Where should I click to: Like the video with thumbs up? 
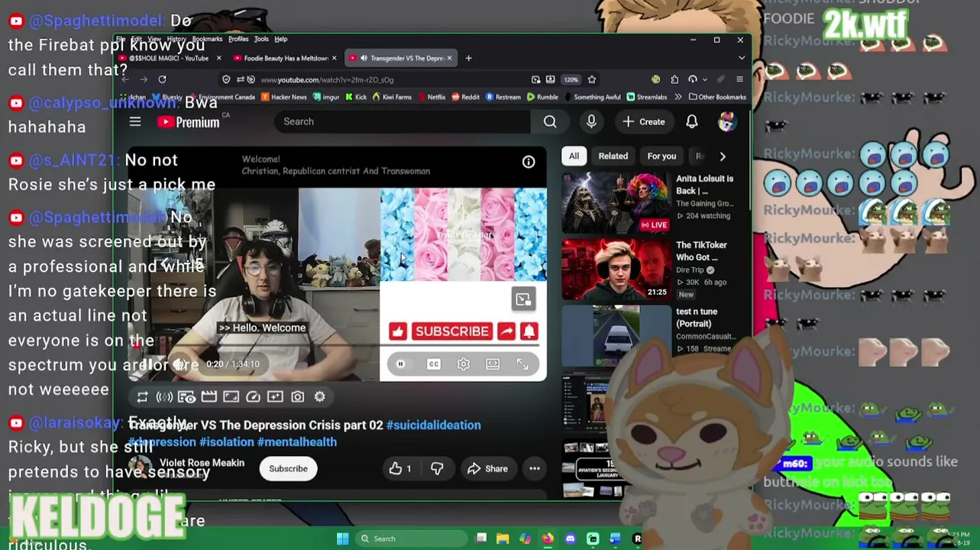(400, 468)
